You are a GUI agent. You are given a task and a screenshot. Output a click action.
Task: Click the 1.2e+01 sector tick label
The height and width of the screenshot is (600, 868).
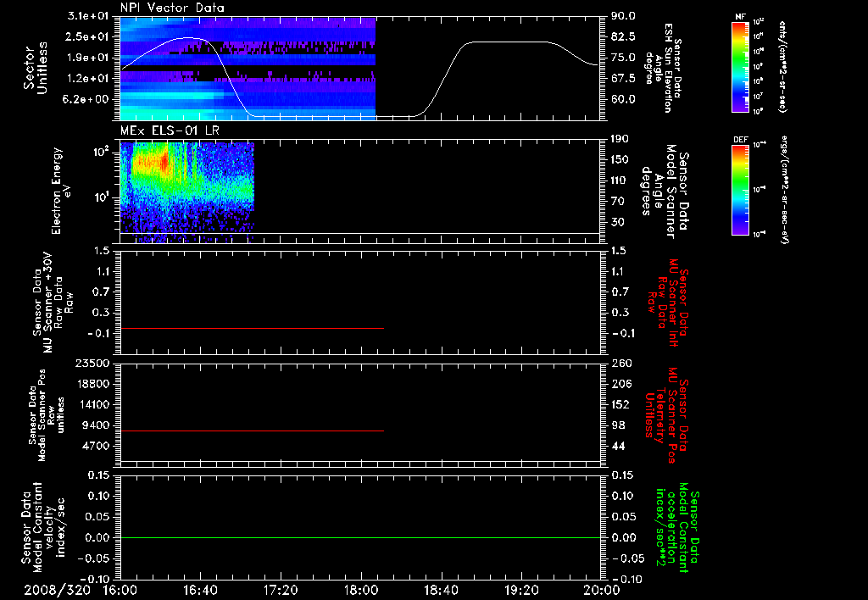tap(88, 79)
